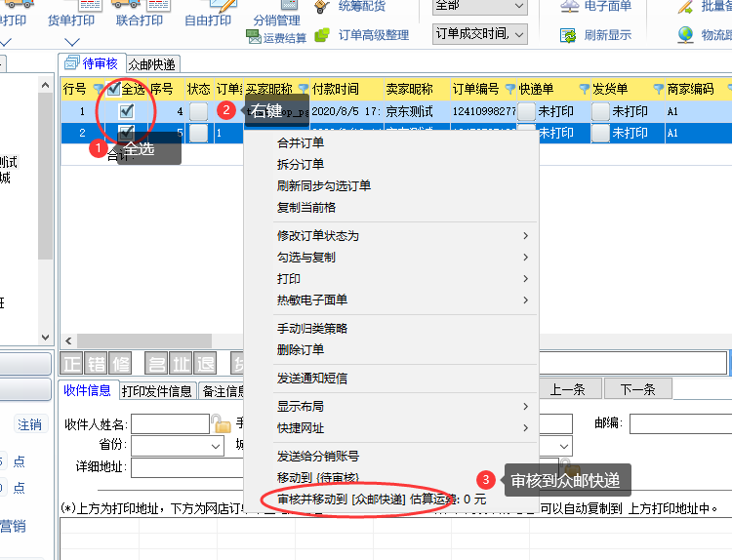This screenshot has width=732, height=560.
Task: Toggle row 1 状态 checkbox
Action: pos(198,111)
